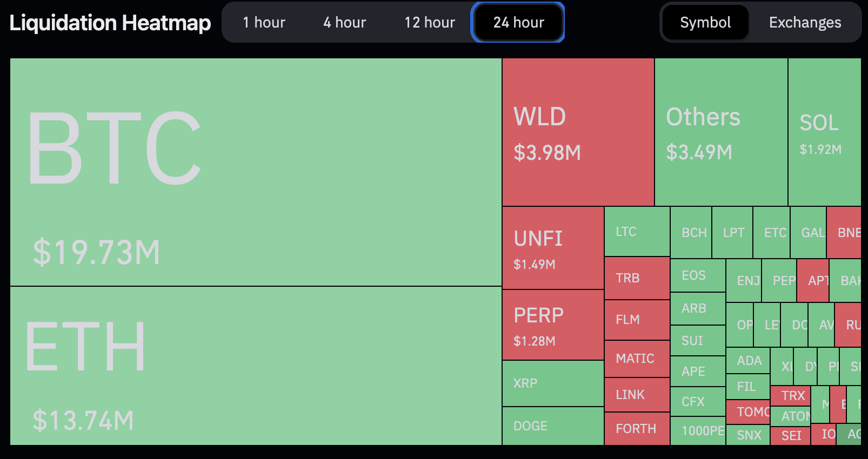868x459 pixels.
Task: Open the red FORTH tile
Action: [637, 429]
